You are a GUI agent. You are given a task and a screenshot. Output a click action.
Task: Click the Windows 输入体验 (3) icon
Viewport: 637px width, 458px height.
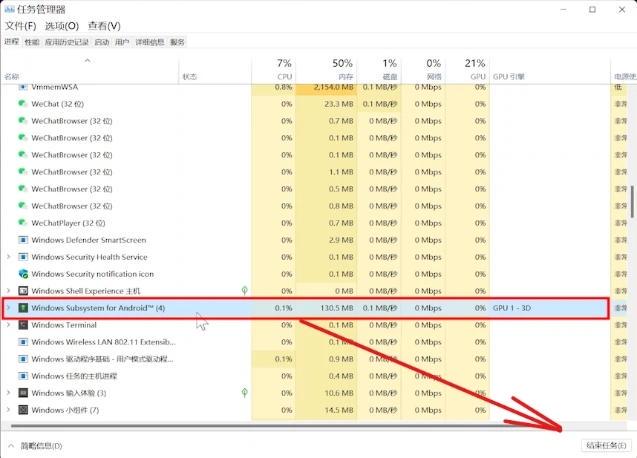(x=23, y=393)
